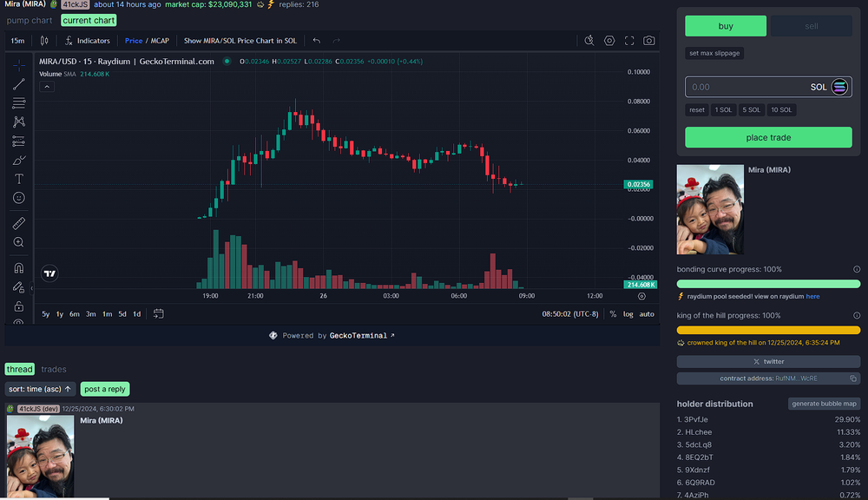Select the sell tab
Screen dimensions: 868x500
[x=811, y=26]
